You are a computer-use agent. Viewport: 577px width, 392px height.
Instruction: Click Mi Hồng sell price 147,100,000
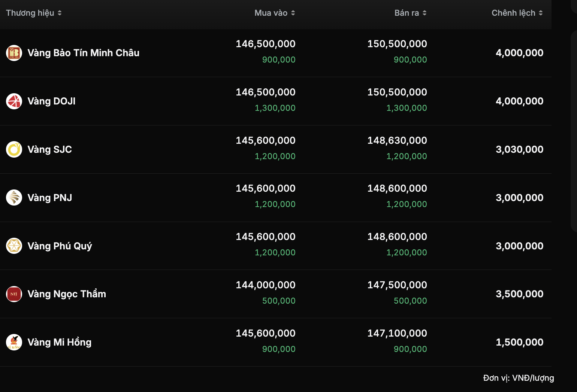tap(397, 333)
